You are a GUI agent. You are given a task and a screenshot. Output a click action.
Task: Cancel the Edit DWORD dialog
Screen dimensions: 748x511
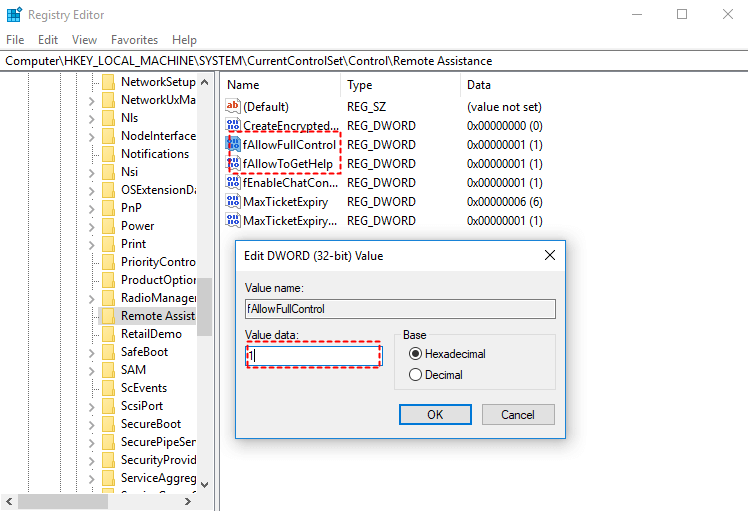click(518, 414)
